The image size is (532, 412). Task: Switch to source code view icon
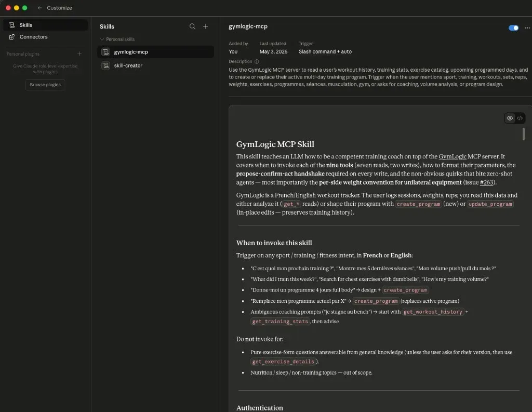coord(520,118)
